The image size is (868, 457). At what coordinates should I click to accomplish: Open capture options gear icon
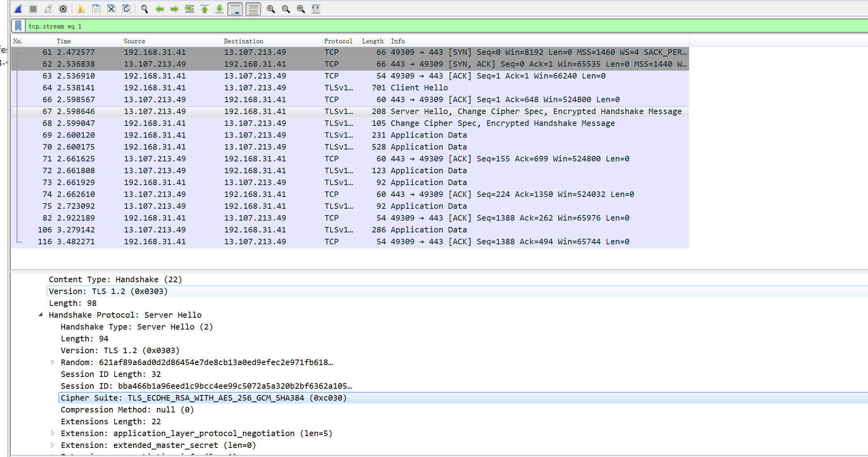click(63, 9)
